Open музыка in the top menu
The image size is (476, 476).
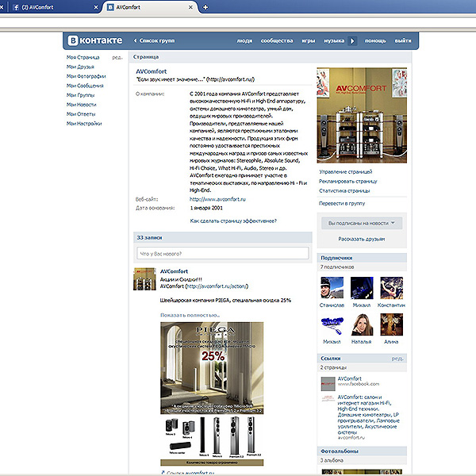334,40
